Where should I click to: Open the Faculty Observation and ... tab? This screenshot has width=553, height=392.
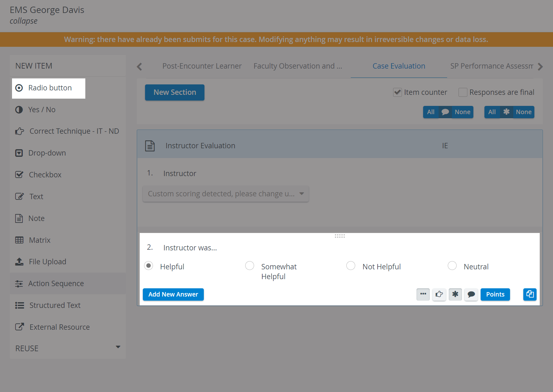[298, 66]
